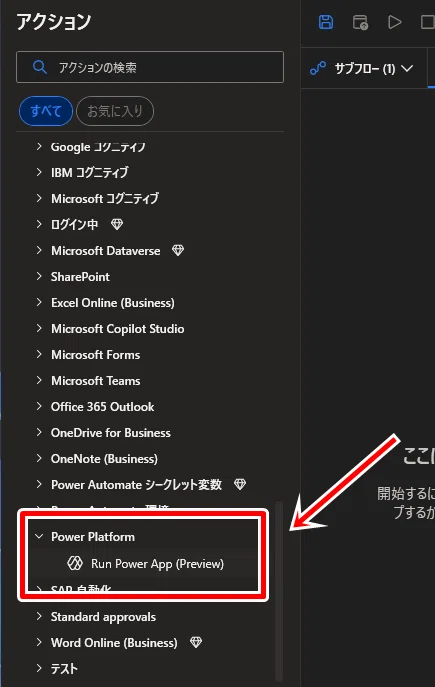Click the premium diamond next to ログイン中
The width and height of the screenshot is (435, 687).
[117, 224]
